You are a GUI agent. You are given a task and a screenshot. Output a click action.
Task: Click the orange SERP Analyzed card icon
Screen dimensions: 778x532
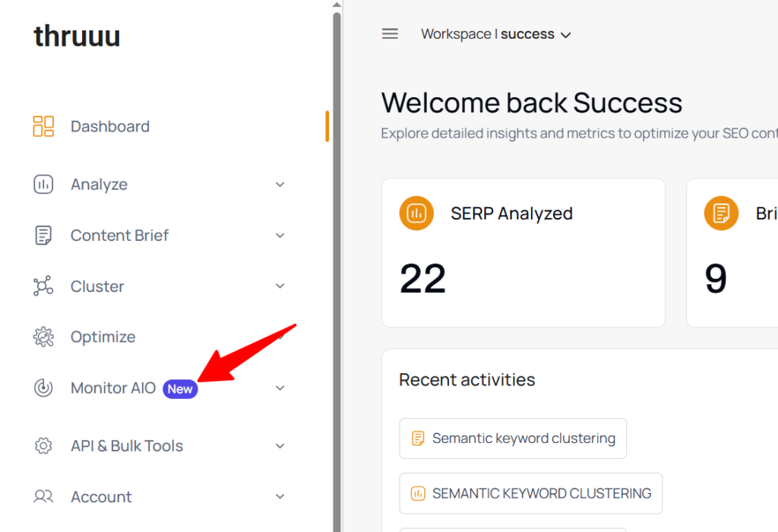tap(416, 214)
